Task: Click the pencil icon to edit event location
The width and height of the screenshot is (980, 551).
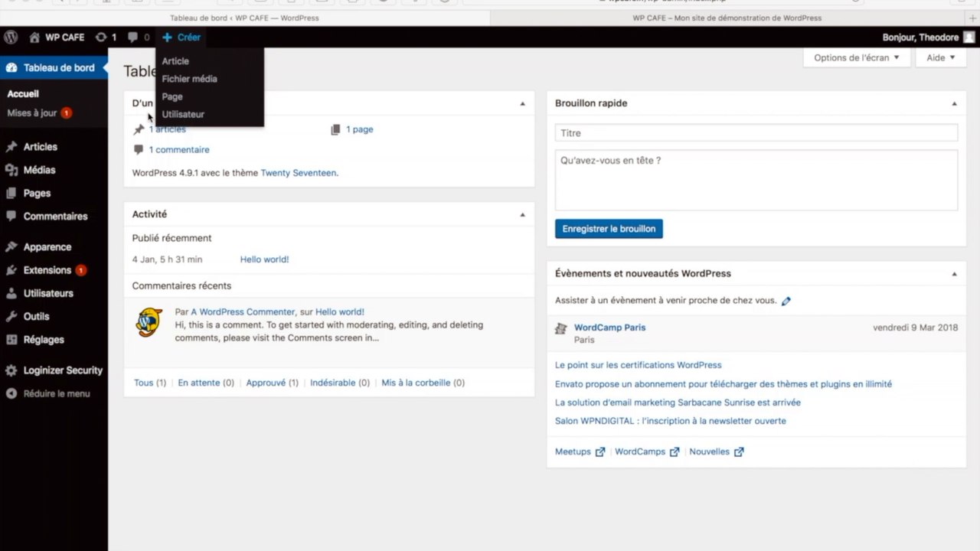Action: tap(786, 301)
